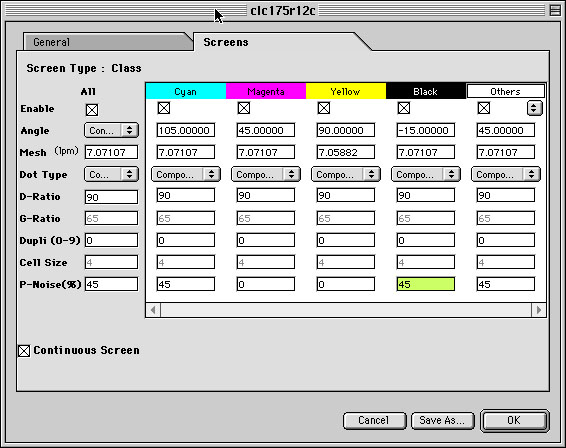Click the Cyan color column header
The height and width of the screenshot is (448, 566).
[x=186, y=91]
